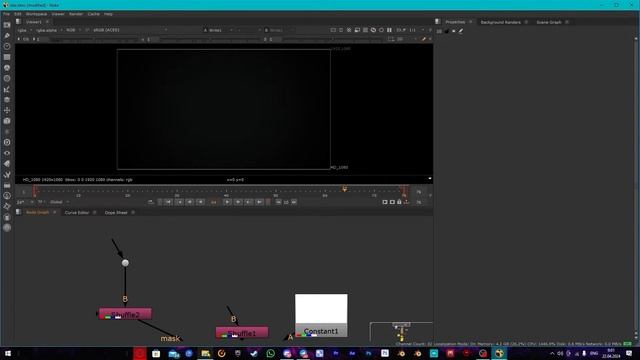
Task: Close the Dope Sheet tab
Action: tap(133, 213)
